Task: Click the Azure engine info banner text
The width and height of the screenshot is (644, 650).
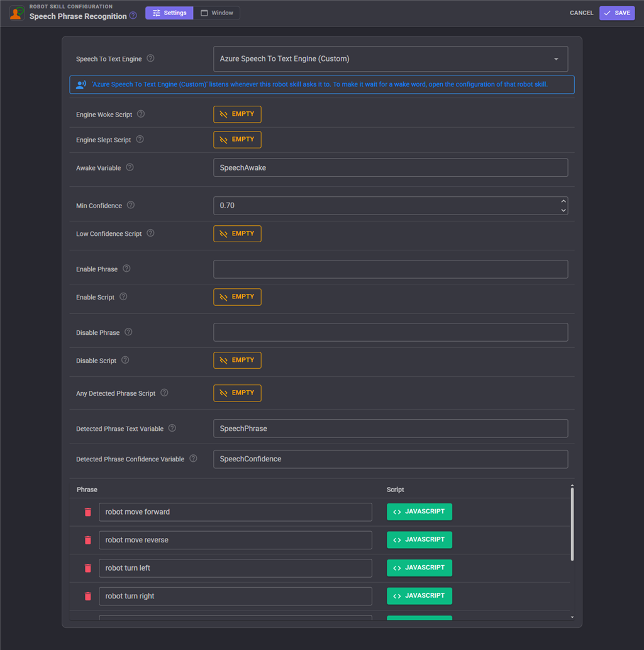Action: pos(319,84)
